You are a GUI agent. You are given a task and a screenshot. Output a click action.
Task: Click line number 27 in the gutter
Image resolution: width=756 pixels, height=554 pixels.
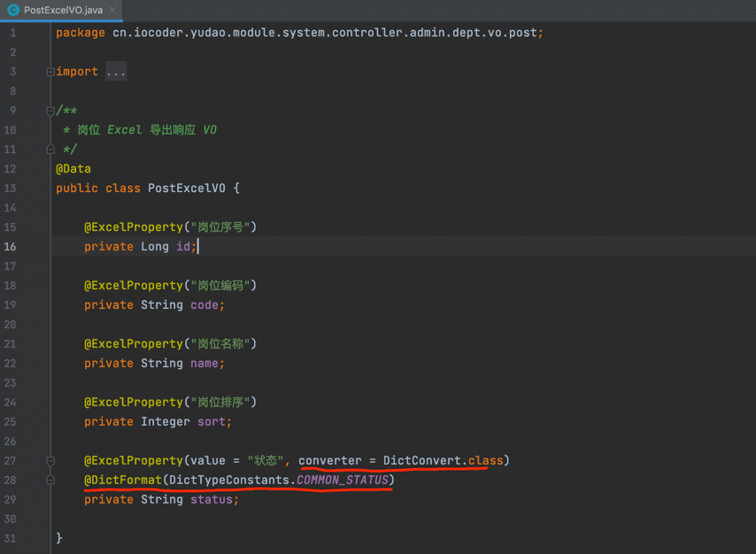pyautogui.click(x=10, y=461)
